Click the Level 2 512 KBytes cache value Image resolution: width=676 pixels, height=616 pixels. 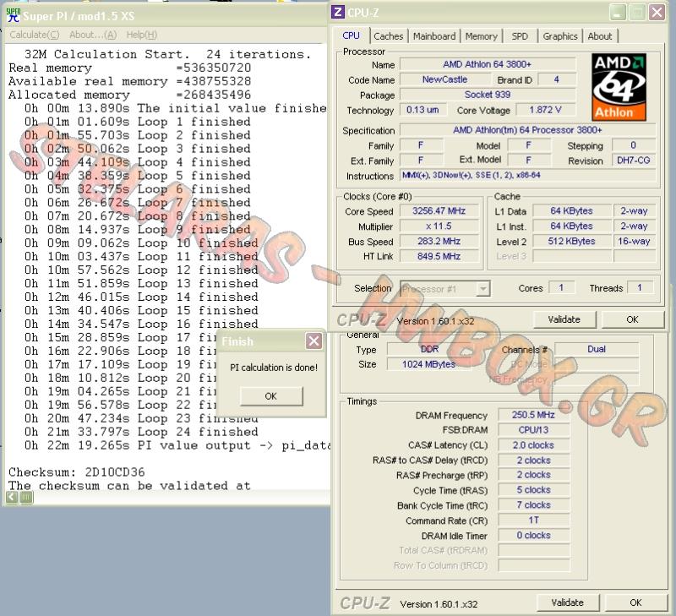pos(571,242)
